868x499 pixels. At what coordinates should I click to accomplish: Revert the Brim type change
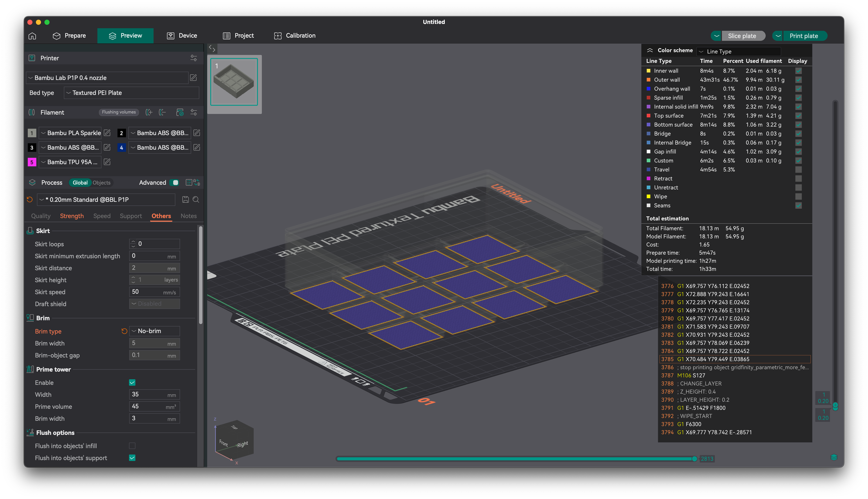click(124, 331)
